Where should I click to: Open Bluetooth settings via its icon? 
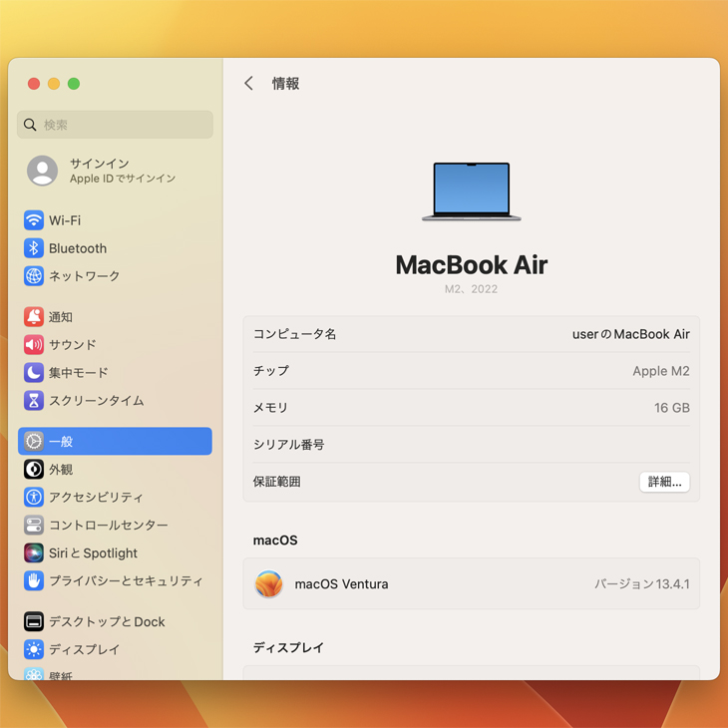(x=34, y=248)
